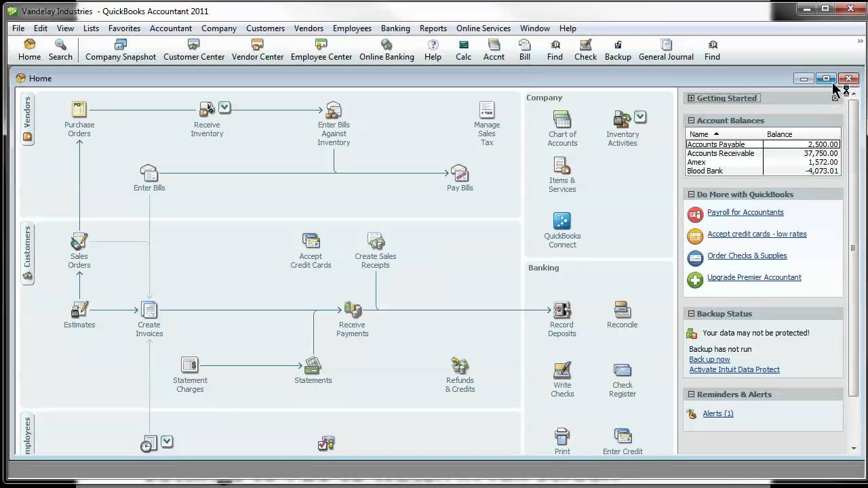Open the Calc toolbar tool
This screenshot has width=868, height=488.
463,50
